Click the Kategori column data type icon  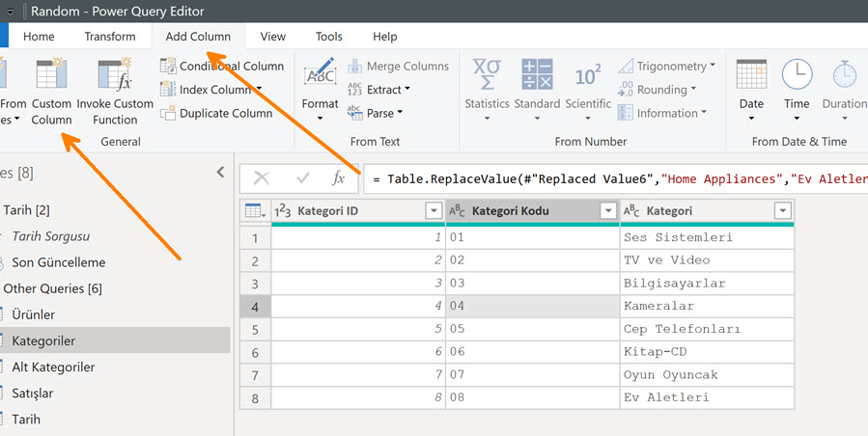click(631, 211)
